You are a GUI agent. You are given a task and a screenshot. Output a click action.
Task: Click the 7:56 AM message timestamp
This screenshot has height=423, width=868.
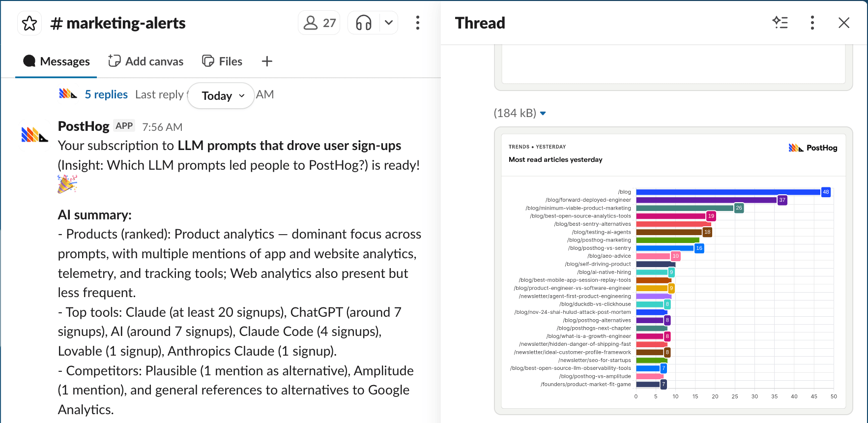(x=162, y=127)
